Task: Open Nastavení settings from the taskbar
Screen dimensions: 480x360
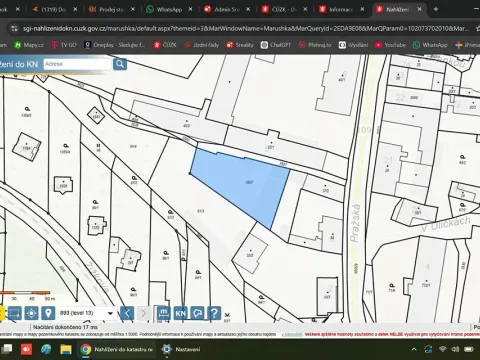Action: 181,349
